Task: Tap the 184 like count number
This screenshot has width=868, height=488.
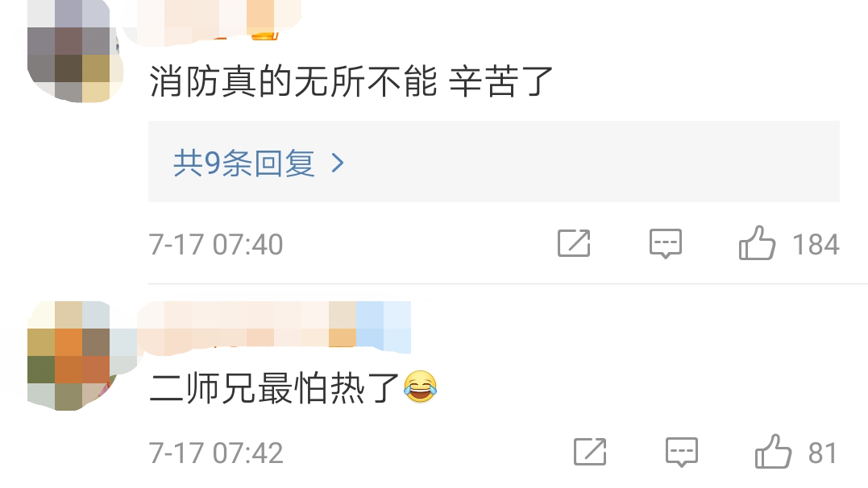Action: [x=816, y=245]
